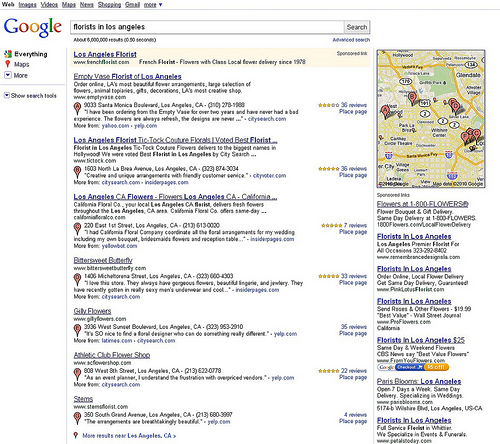Click the Maps pin icon in sidebar
The height and width of the screenshot is (444, 500).
click(8, 64)
